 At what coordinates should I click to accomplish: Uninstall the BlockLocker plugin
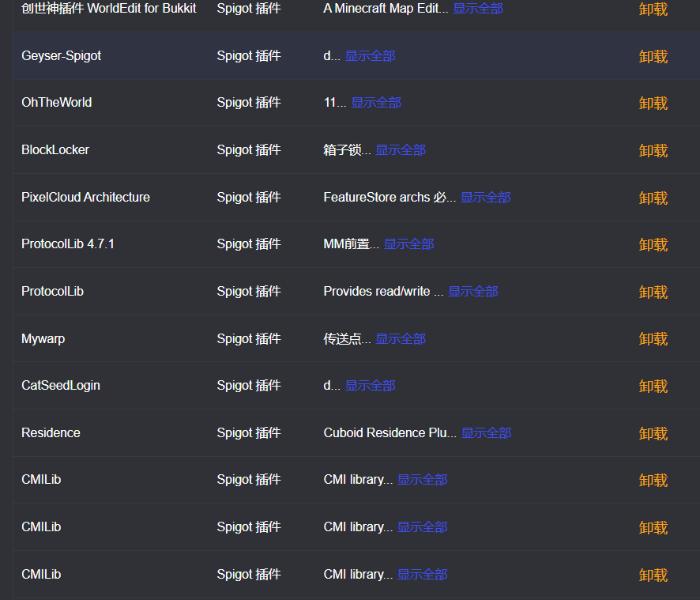click(653, 150)
